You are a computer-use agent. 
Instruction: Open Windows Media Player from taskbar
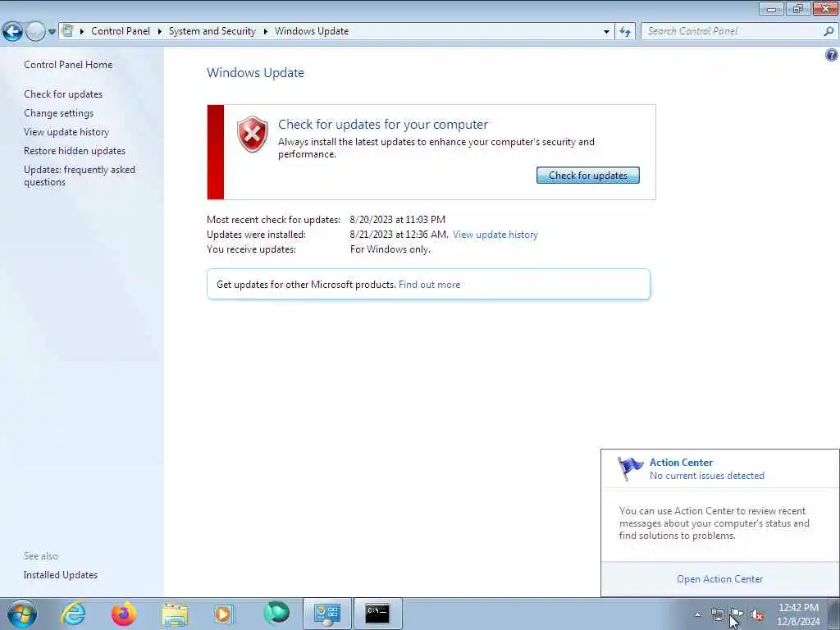pyautogui.click(x=225, y=614)
